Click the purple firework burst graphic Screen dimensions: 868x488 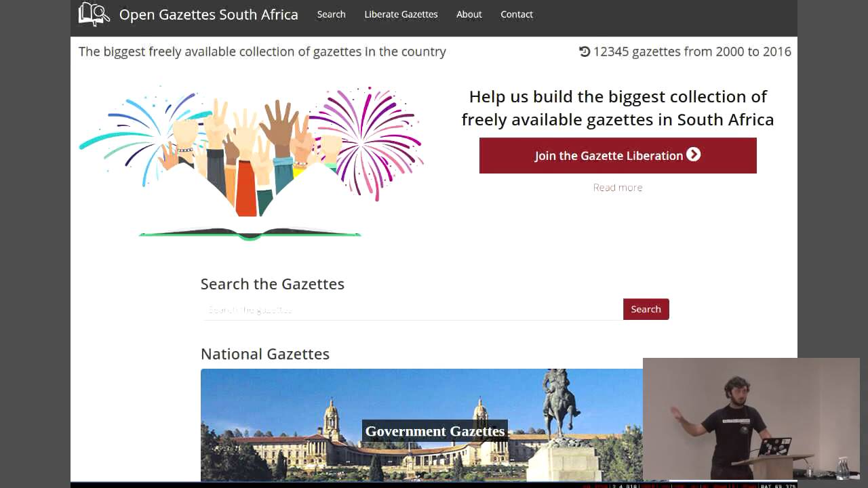click(366, 143)
